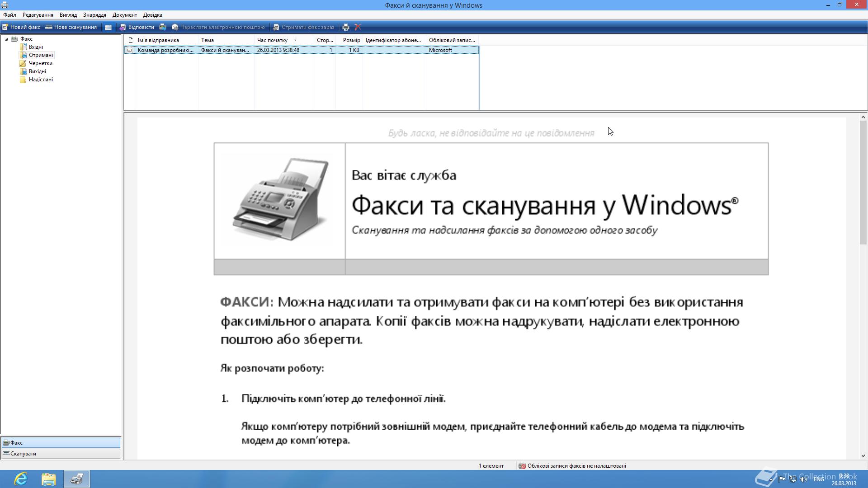Image resolution: width=868 pixels, height=488 pixels.
Task: Click the forward-as-fax icon next to Відповісти
Action: click(x=163, y=27)
